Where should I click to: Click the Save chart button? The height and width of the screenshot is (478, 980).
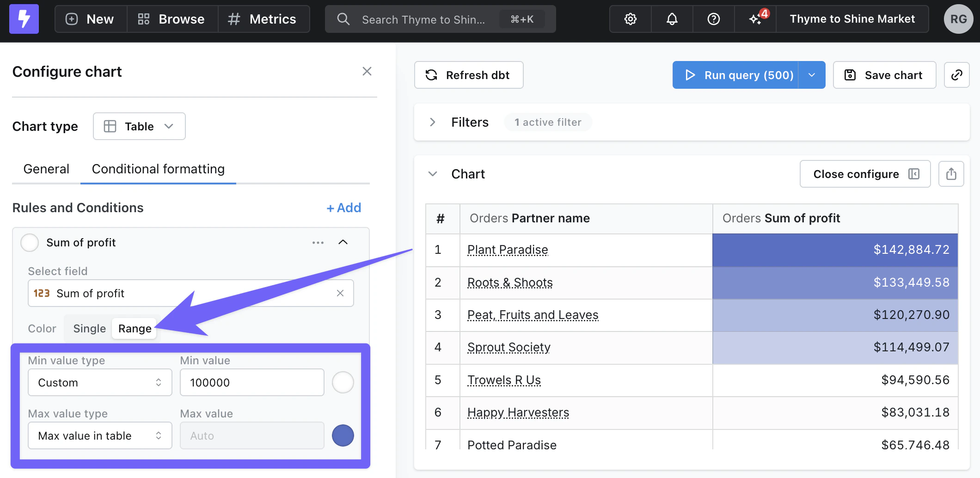coord(884,75)
